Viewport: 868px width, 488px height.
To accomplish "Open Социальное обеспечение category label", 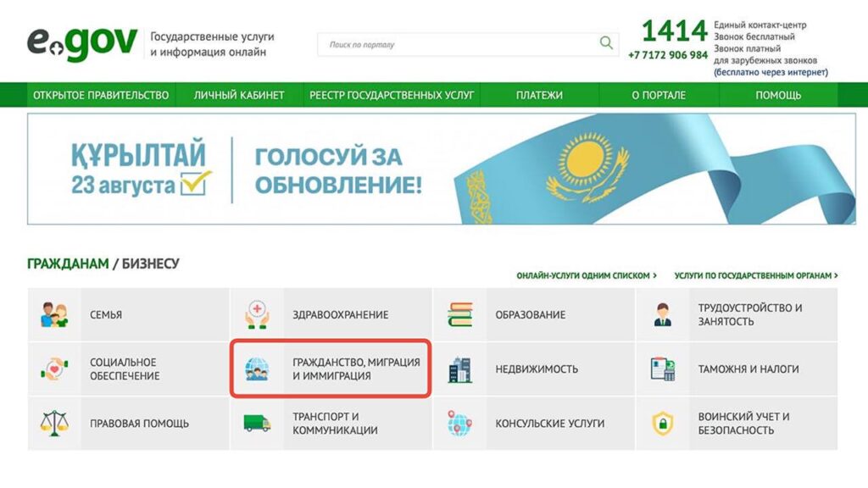I will (125, 369).
